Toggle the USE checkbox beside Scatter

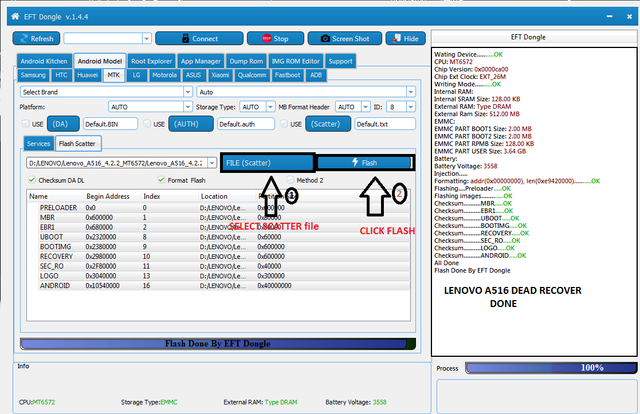click(x=284, y=124)
